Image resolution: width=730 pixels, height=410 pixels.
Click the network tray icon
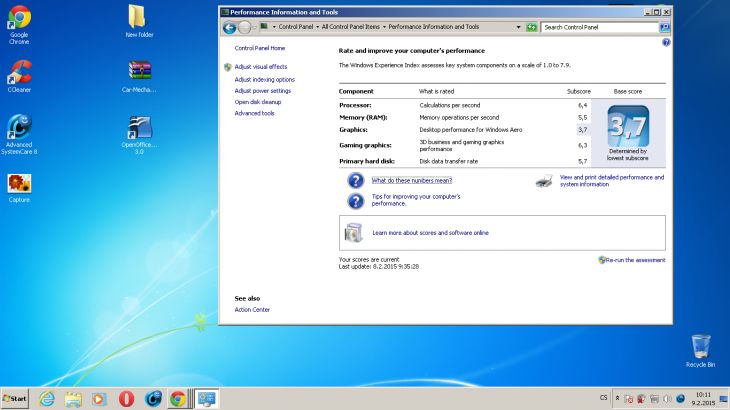(x=655, y=399)
